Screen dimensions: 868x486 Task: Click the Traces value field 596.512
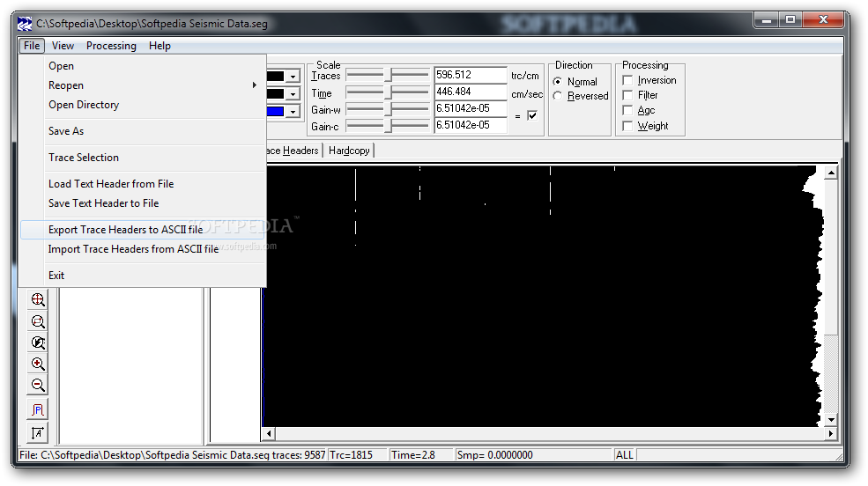tap(471, 75)
